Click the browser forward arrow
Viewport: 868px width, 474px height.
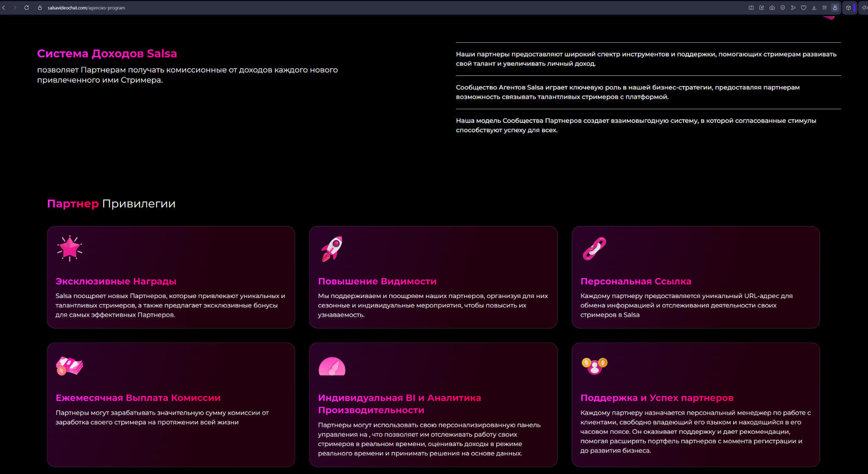pyautogui.click(x=15, y=8)
